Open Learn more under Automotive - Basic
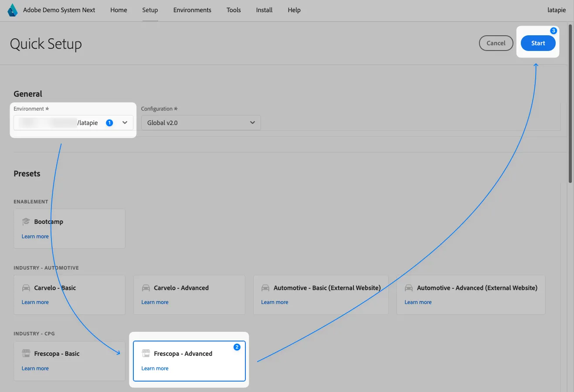 [x=275, y=302]
